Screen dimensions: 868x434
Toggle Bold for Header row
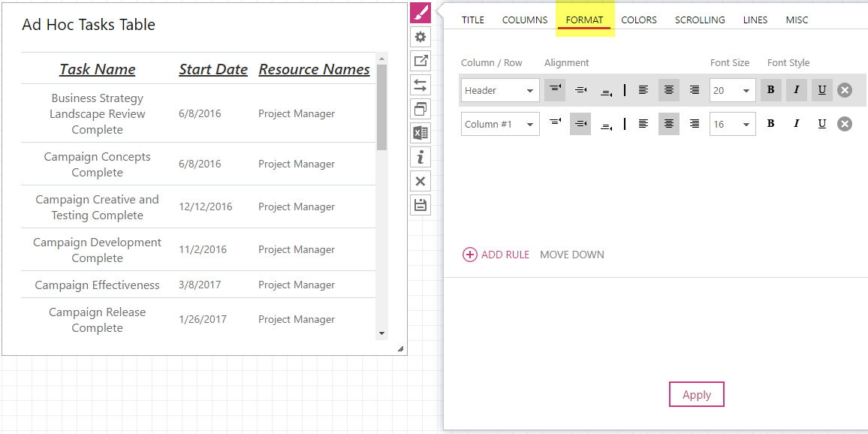click(x=770, y=90)
